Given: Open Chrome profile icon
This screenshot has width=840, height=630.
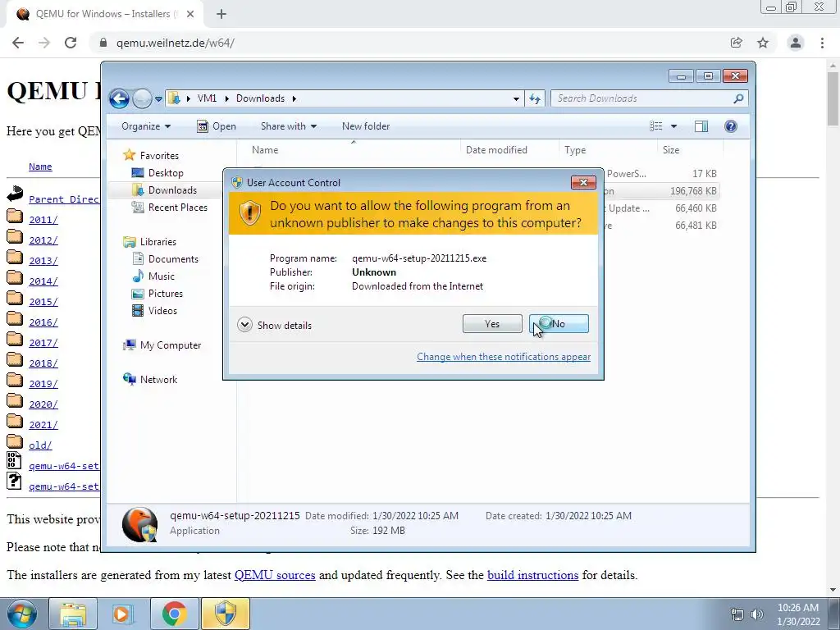Looking at the screenshot, I should tap(796, 43).
